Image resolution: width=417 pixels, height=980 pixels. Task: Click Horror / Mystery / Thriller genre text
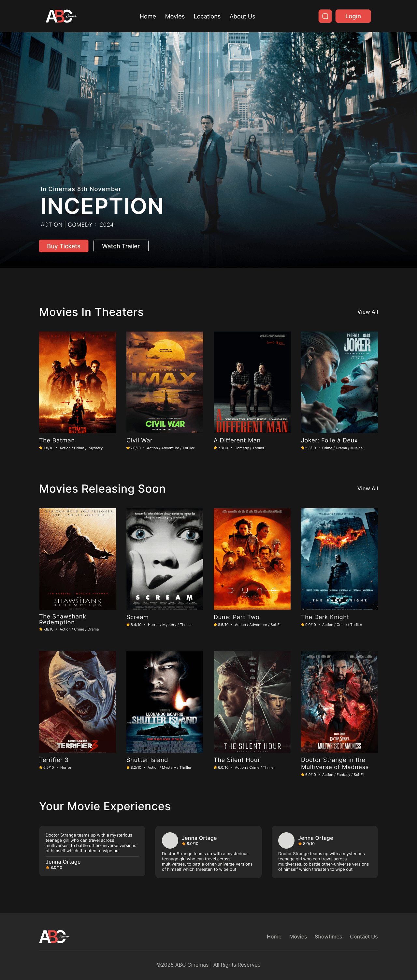170,625
